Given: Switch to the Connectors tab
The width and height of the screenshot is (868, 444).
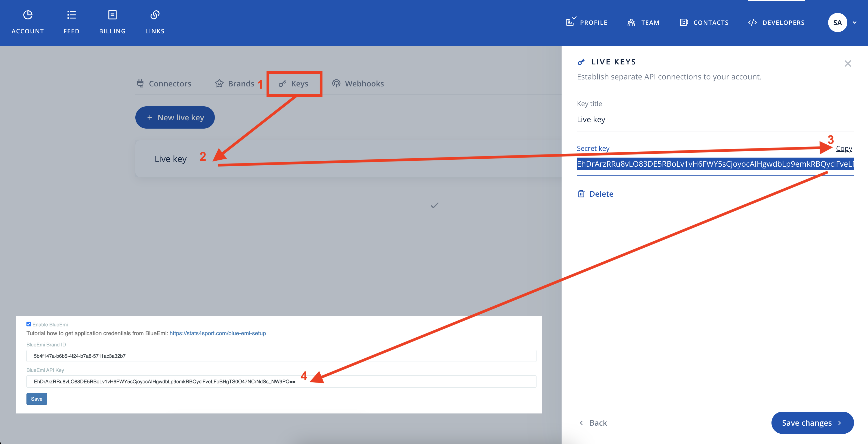Looking at the screenshot, I should [x=164, y=84].
